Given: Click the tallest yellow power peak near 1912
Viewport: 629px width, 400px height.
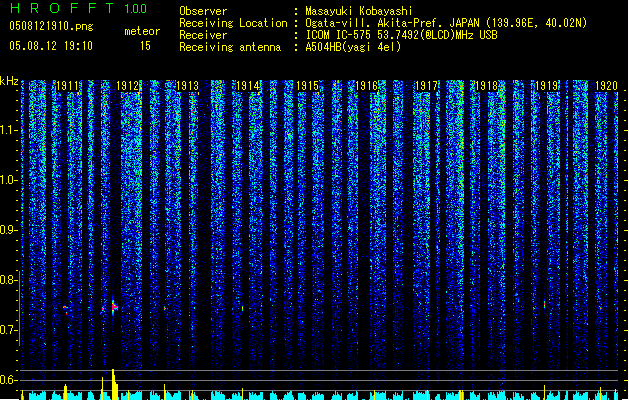Looking at the screenshot, I should pos(114,384).
